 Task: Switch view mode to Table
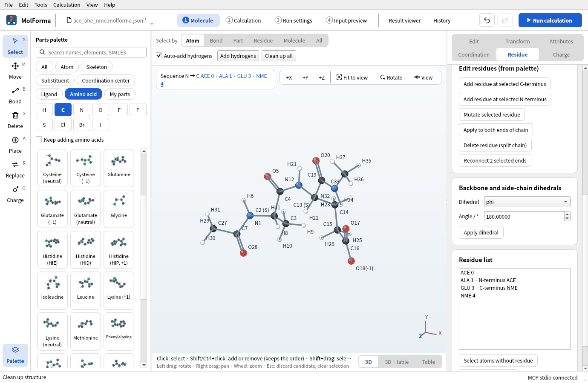click(x=428, y=362)
